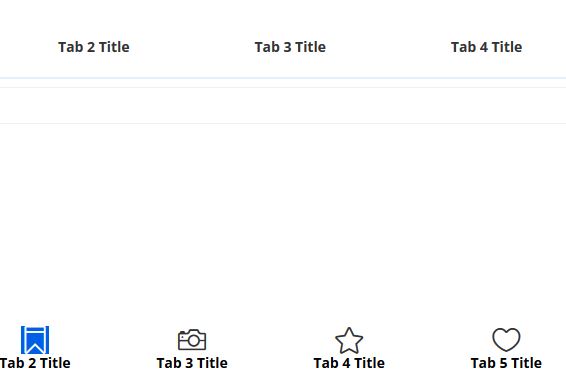Click Tab 2 Title label under bookmark icon

point(35,363)
